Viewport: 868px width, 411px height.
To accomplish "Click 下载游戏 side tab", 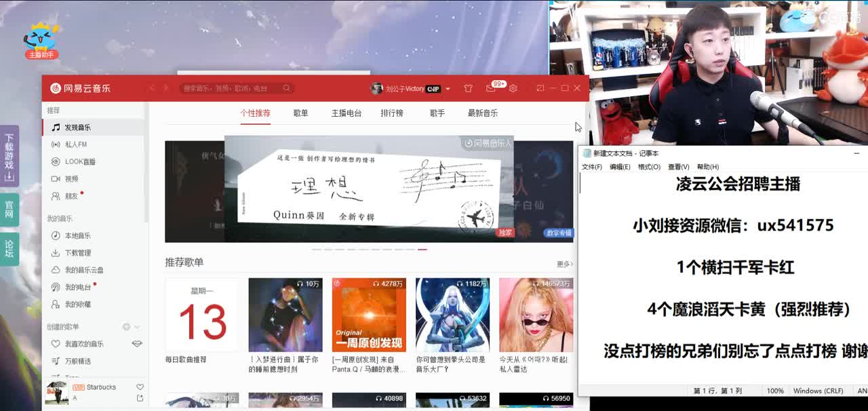I will coord(9,156).
